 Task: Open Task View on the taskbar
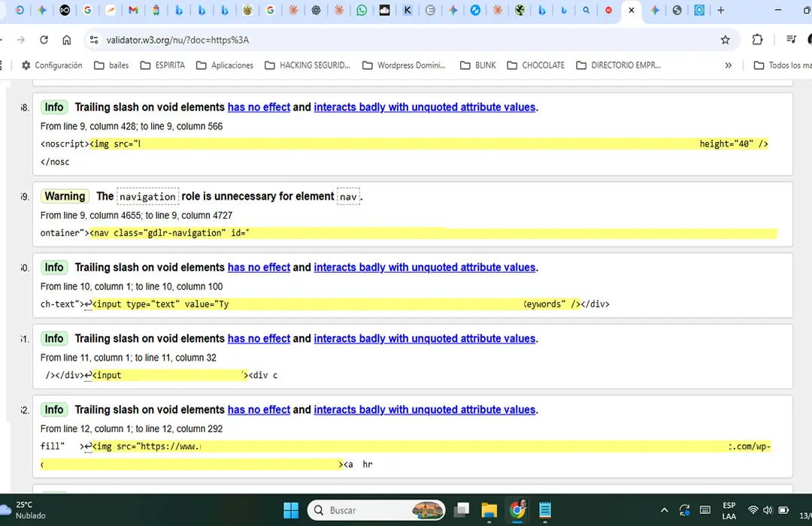click(461, 510)
